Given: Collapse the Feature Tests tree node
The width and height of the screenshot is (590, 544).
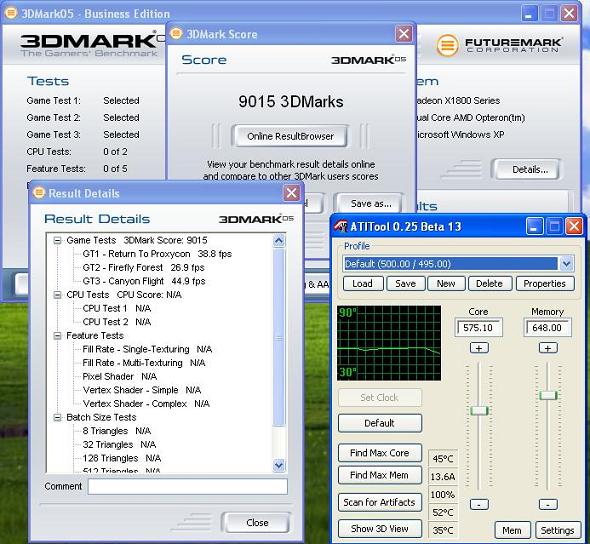Looking at the screenshot, I should (57, 336).
